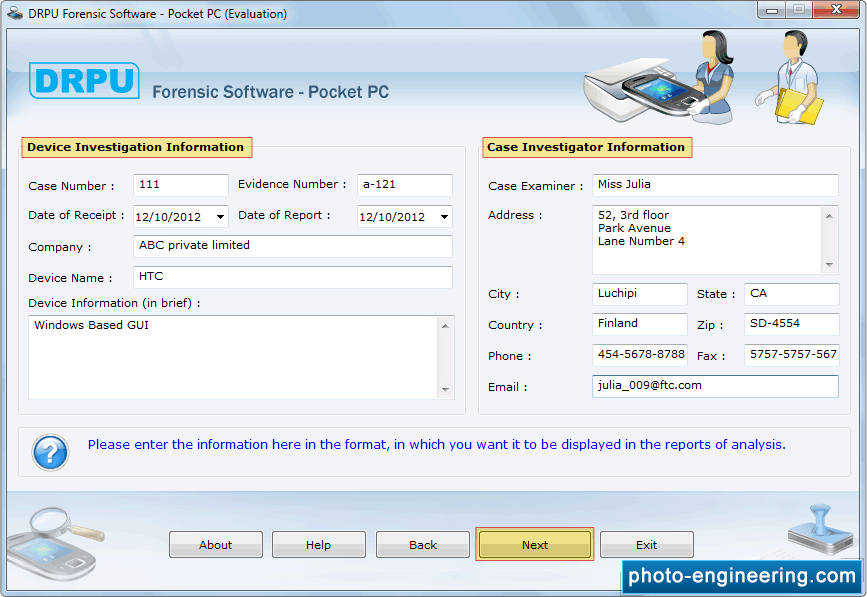The image size is (867, 597).
Task: Click the investigator holding yellow folder icon
Action: click(791, 77)
